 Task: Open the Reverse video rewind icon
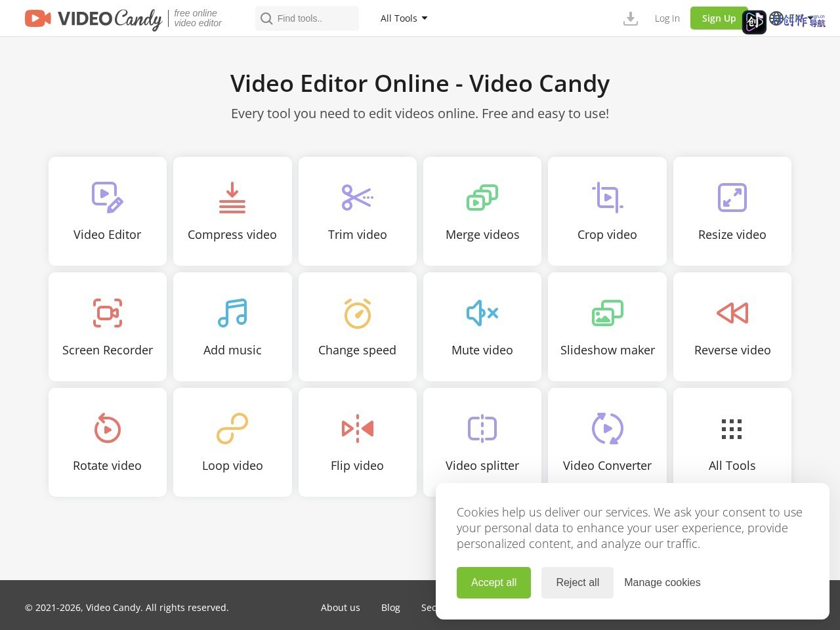[732, 313]
